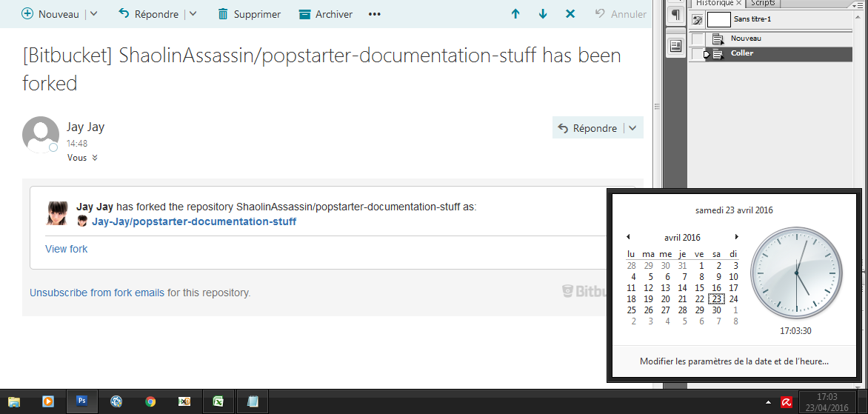This screenshot has height=414, width=868.
Task: Select day 17 in the calendar
Action: pyautogui.click(x=733, y=288)
